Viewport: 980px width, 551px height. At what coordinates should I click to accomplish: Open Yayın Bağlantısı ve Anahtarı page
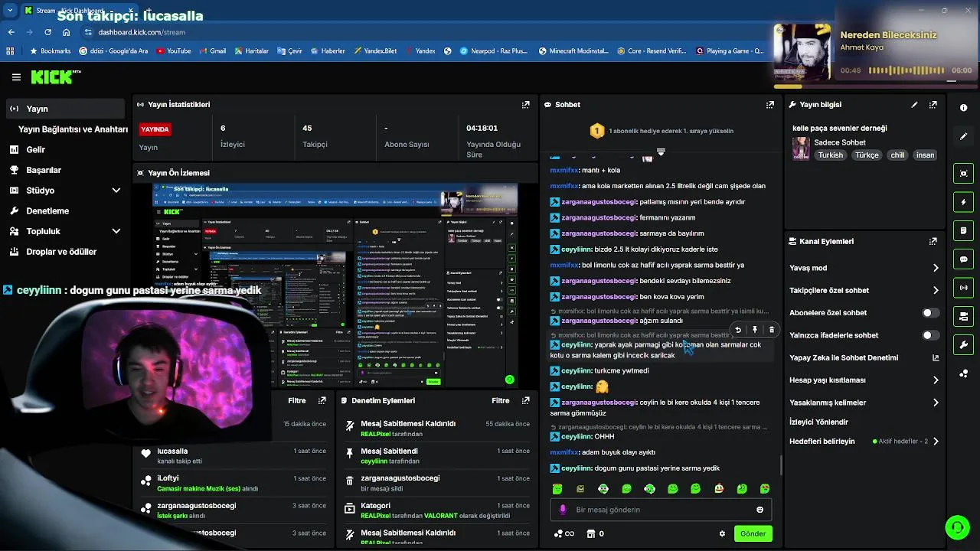pyautogui.click(x=73, y=129)
